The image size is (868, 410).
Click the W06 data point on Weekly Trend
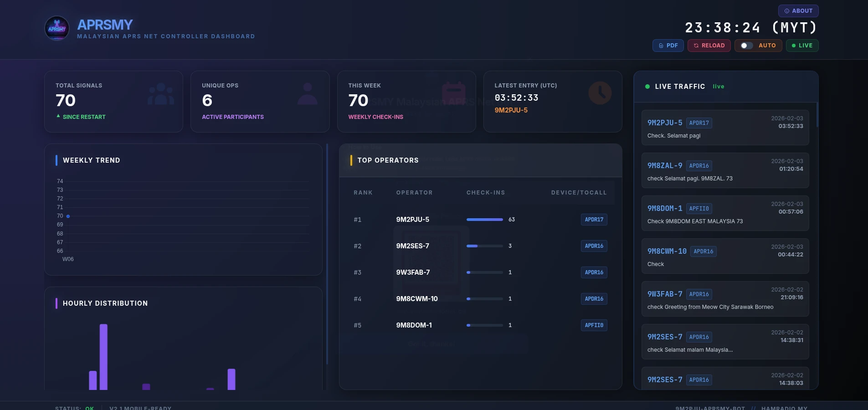[68, 216]
